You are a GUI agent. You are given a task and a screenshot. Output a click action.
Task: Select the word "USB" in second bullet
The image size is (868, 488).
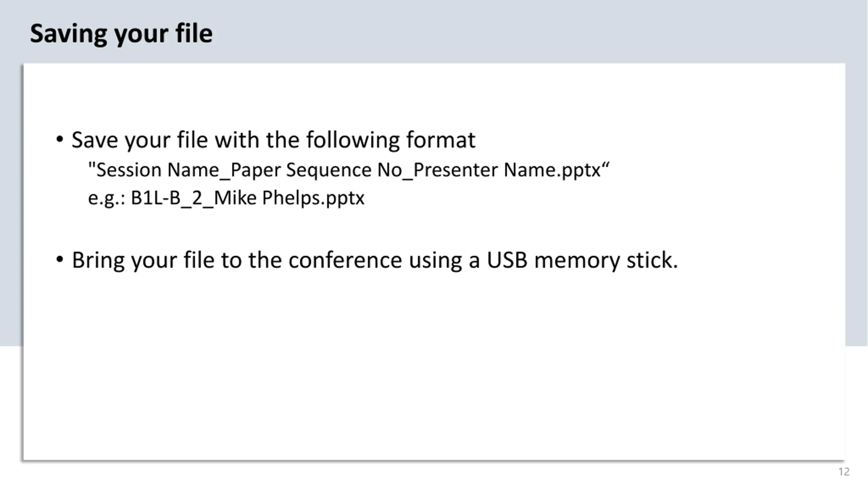click(x=507, y=260)
